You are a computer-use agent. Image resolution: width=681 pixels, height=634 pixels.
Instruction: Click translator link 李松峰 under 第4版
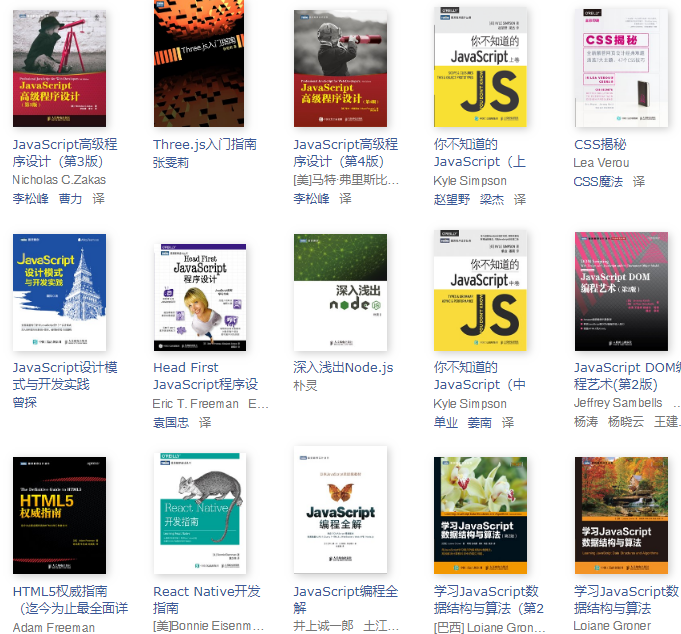tap(311, 198)
